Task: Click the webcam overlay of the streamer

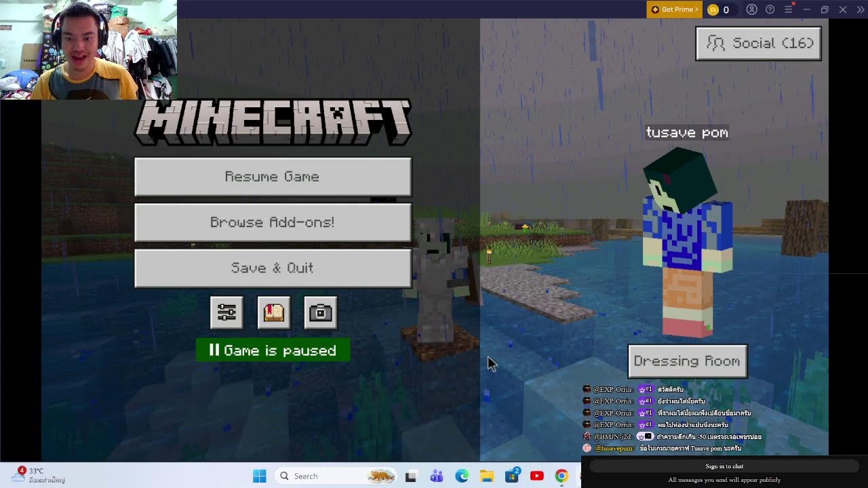Action: click(x=88, y=49)
